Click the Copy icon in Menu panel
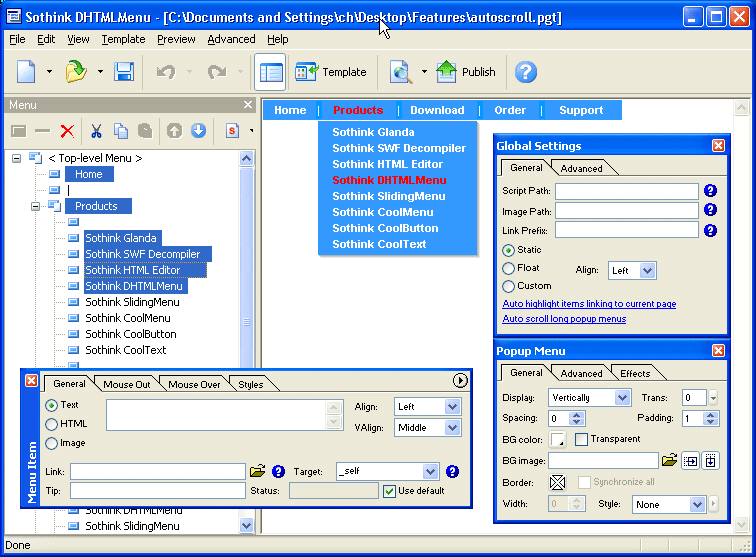Image resolution: width=756 pixels, height=557 pixels. [x=121, y=131]
